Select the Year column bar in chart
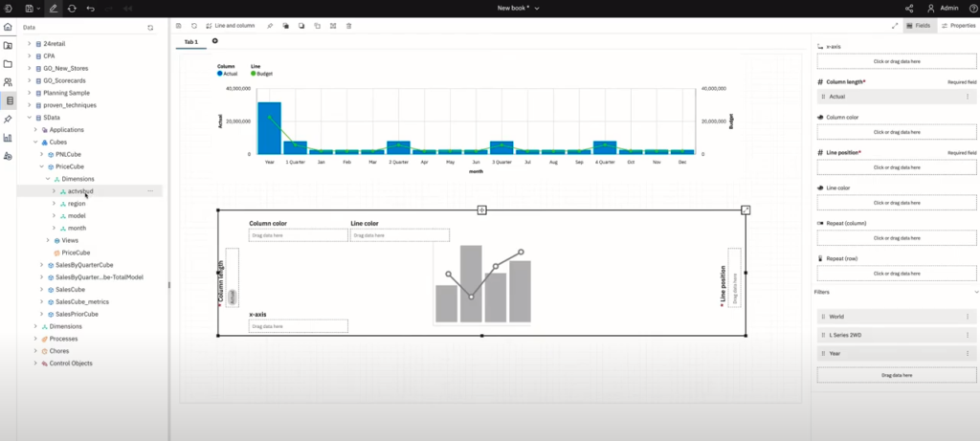 click(269, 128)
